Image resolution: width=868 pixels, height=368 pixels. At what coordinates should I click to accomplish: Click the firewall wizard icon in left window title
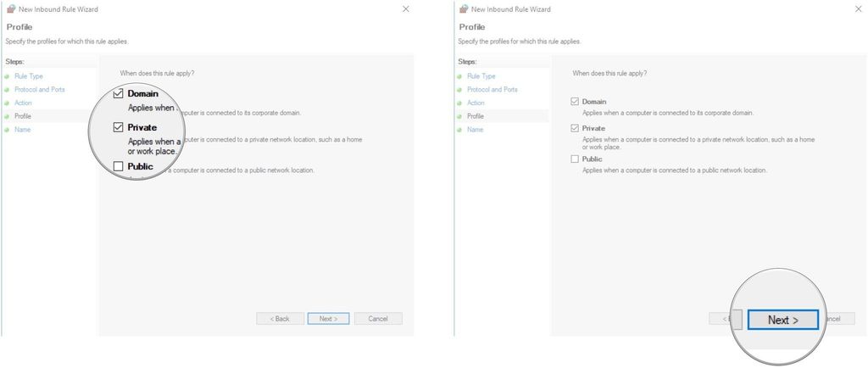tap(11, 9)
